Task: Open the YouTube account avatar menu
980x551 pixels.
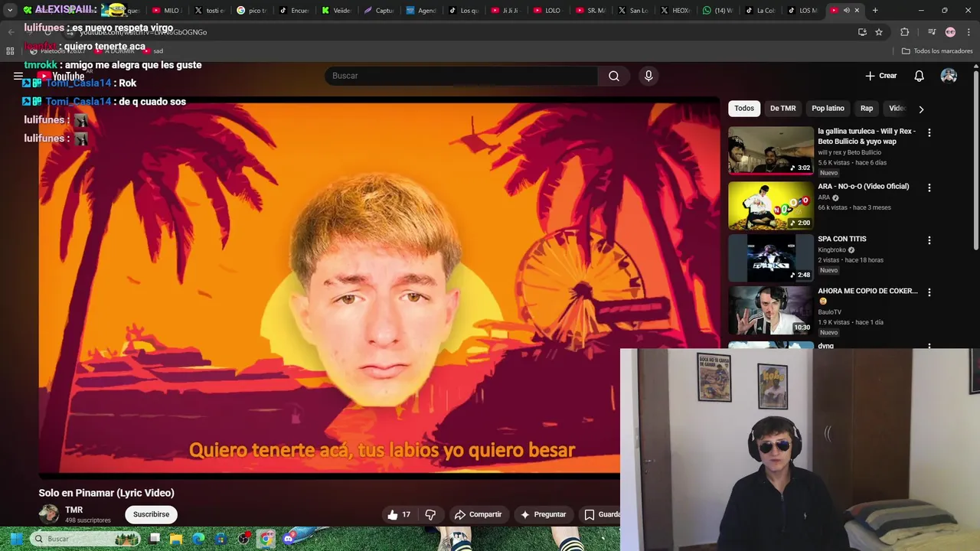Action: 949,76
